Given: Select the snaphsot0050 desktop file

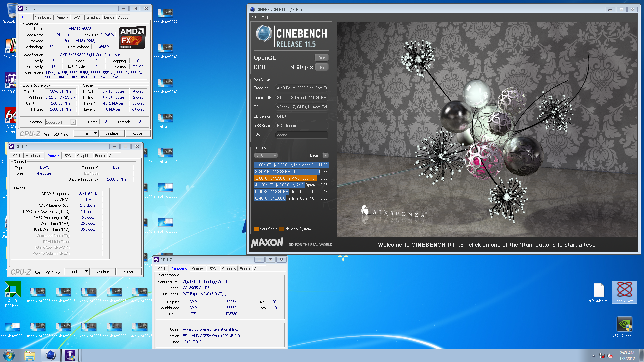Looking at the screenshot, I should click(165, 121).
